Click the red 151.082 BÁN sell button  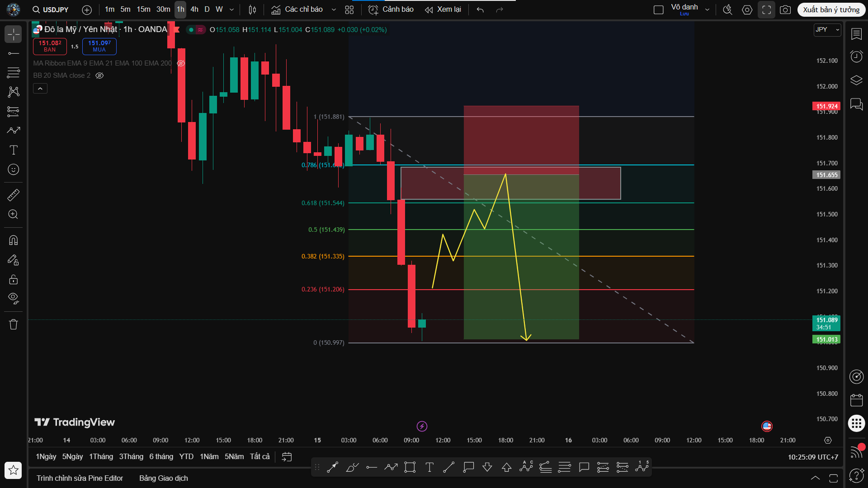point(50,46)
